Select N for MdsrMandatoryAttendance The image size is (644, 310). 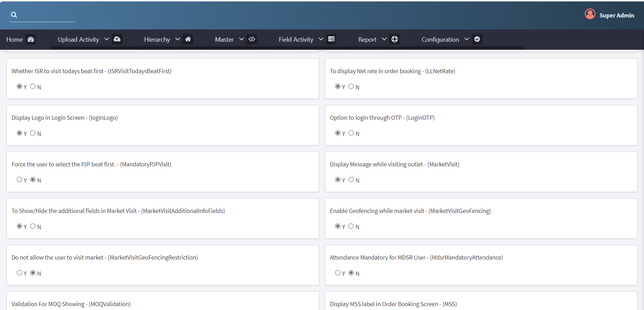(x=351, y=273)
